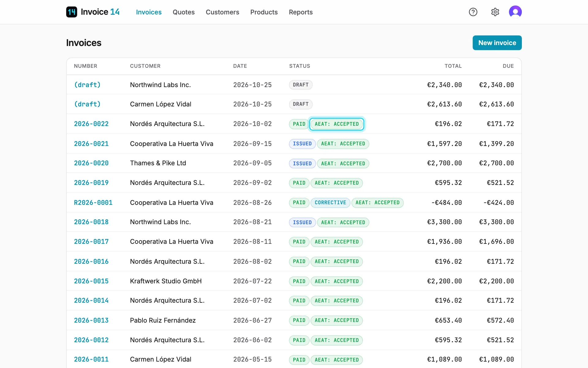The height and width of the screenshot is (368, 588).
Task: Click the STATUS column header
Action: click(x=300, y=66)
